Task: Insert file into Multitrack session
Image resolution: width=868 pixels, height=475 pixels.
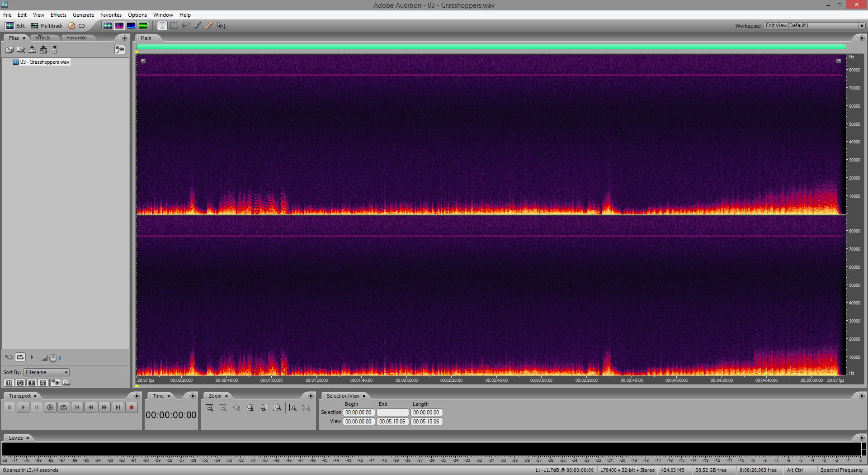Action: 43,50
